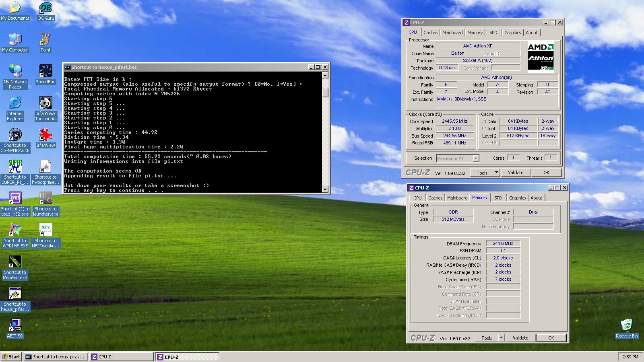Open Internet Explorer icon

[15, 109]
